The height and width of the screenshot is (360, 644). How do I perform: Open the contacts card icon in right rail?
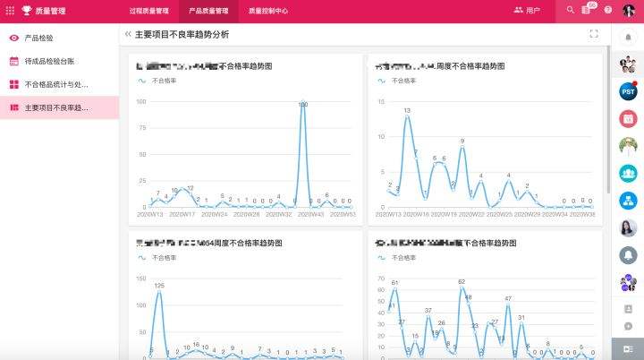pos(628,309)
